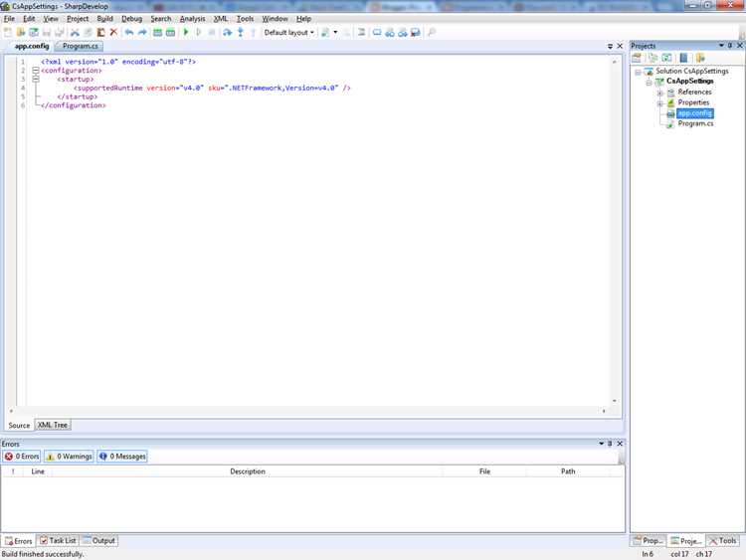Open the Errors panel options dropdown arrow
Image resolution: width=746 pixels, height=560 pixels.
coord(602,443)
